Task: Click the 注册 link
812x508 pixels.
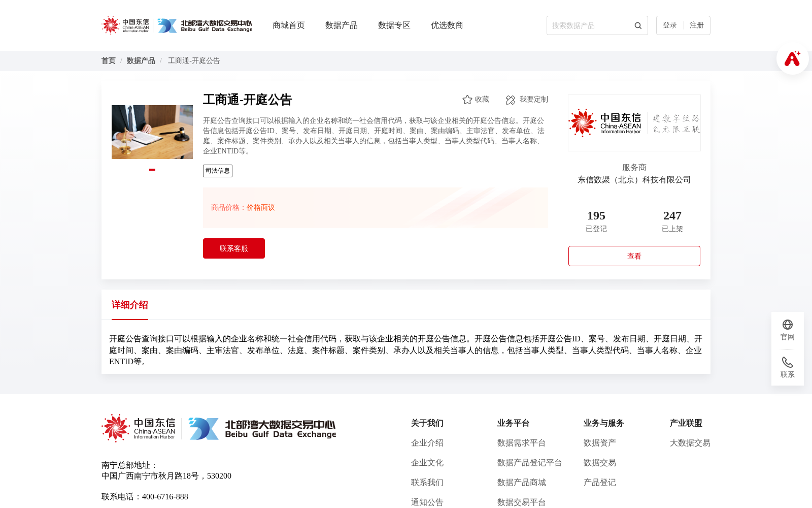Action: click(697, 25)
